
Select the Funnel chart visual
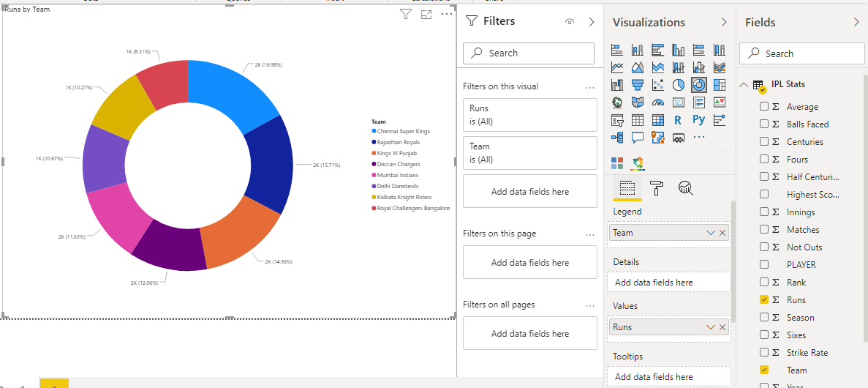638,85
